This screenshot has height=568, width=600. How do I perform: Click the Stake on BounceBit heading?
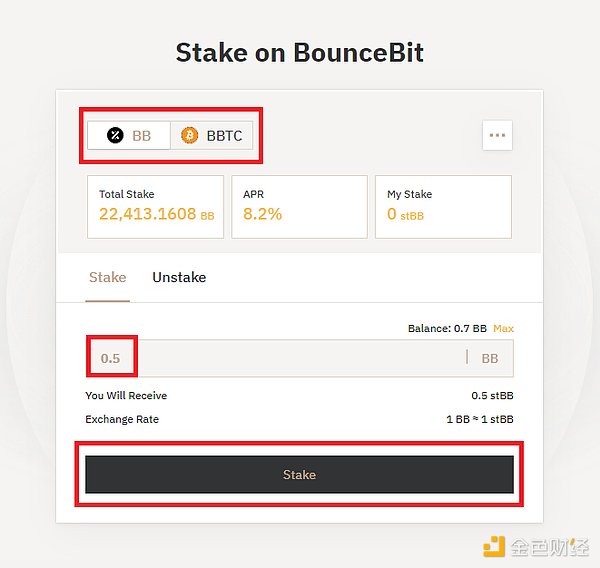300,52
